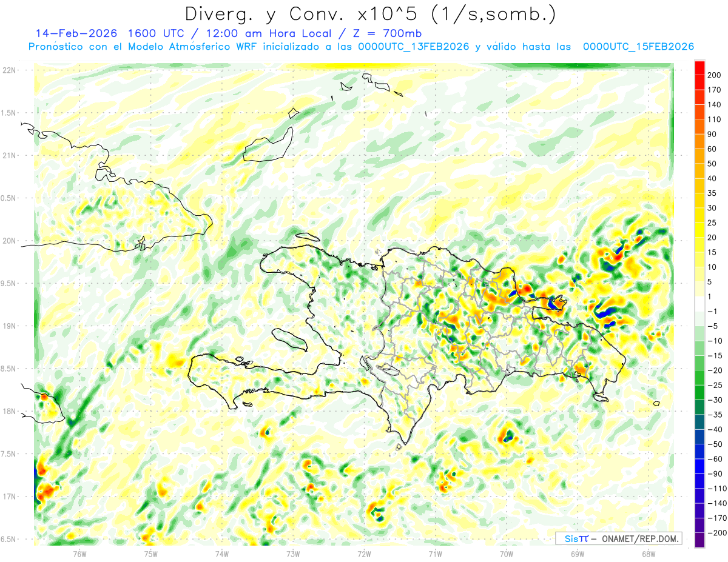Click the '-200' label on the color scale
The image size is (728, 562).
(x=717, y=533)
